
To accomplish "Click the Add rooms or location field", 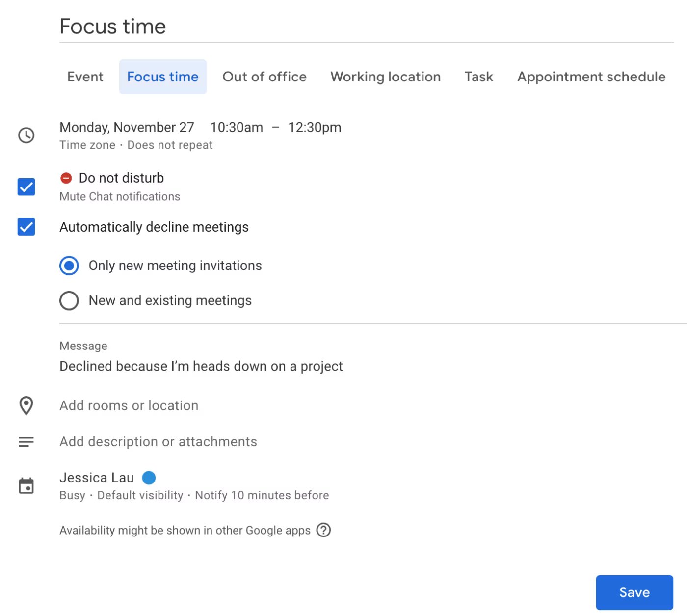I will click(x=129, y=406).
